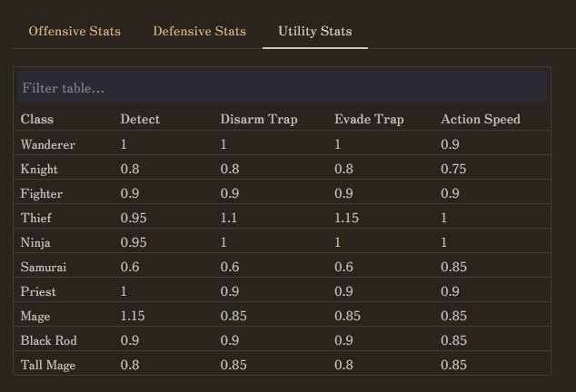Click Knight's Action Speed value 0.75
The height and width of the screenshot is (392, 576).
(x=453, y=169)
